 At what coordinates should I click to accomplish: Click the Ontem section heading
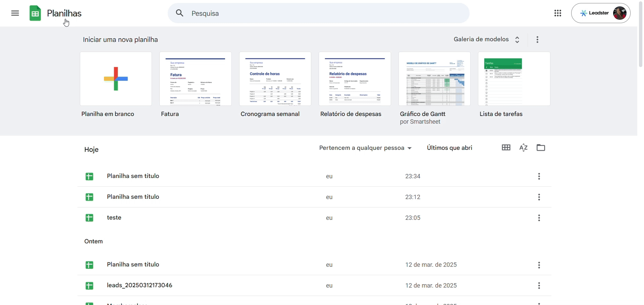pos(94,241)
